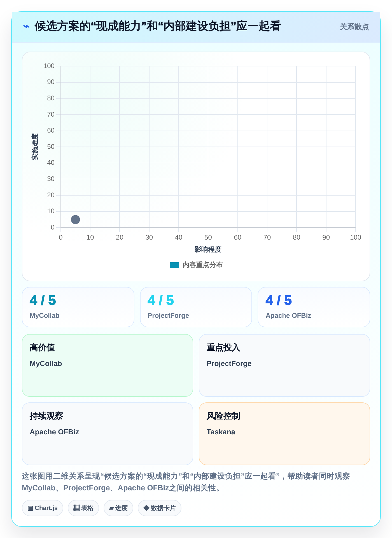The height and width of the screenshot is (538, 392).
Task: Click the 内容重点分布 legend label
Action: click(x=202, y=265)
